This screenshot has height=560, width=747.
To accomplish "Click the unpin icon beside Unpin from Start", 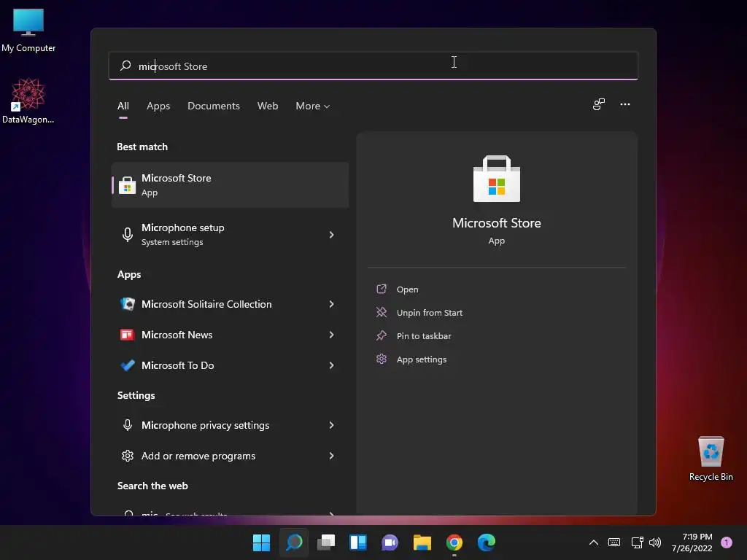I will (x=381, y=312).
